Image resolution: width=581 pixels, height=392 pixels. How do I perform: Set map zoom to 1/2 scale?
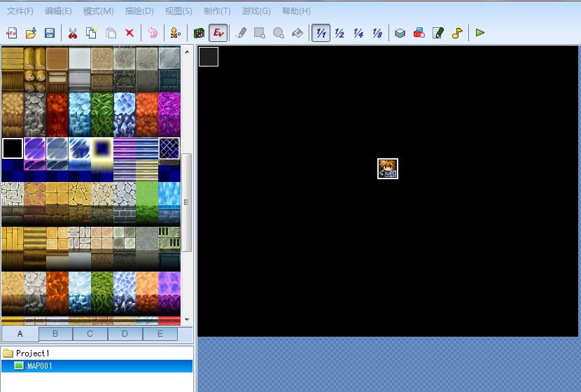pyautogui.click(x=339, y=33)
